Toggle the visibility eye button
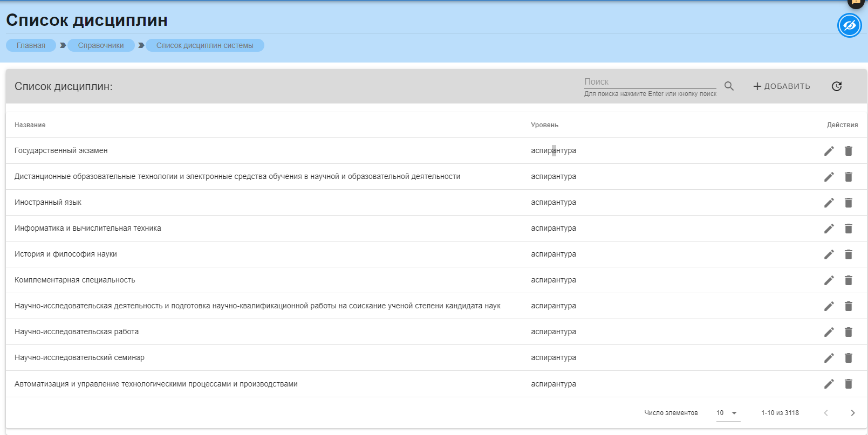Viewport: 868px width, 435px height. tap(849, 25)
